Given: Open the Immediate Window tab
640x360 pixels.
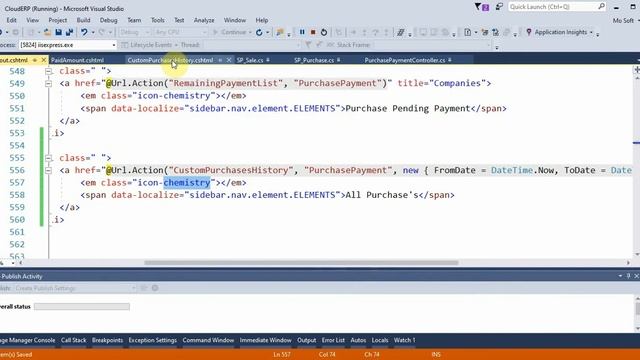Looking at the screenshot, I should click(265, 340).
